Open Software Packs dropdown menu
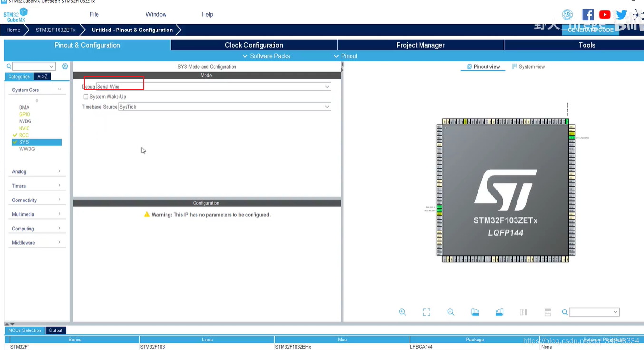This screenshot has height=350, width=644. (266, 56)
